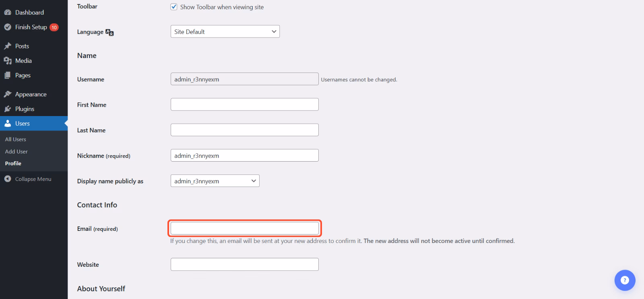Screen dimensions: 644x299
Task: Click the Media library icon
Action: coord(7,61)
